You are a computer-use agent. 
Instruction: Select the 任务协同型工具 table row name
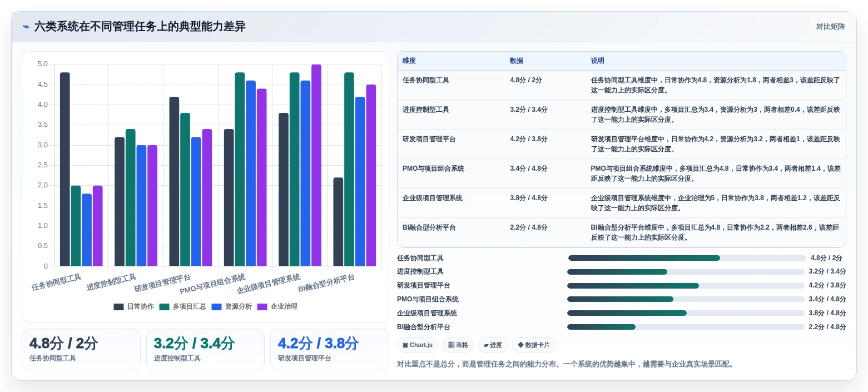(x=426, y=80)
